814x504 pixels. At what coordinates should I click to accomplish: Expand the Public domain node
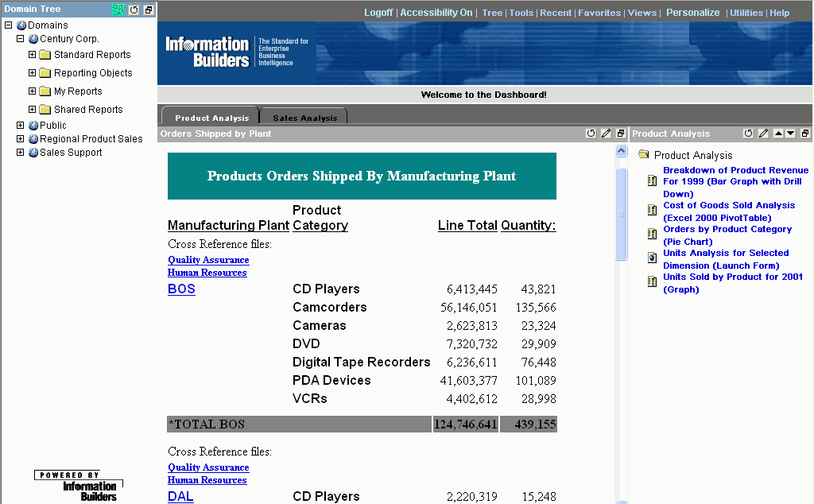[x=20, y=125]
